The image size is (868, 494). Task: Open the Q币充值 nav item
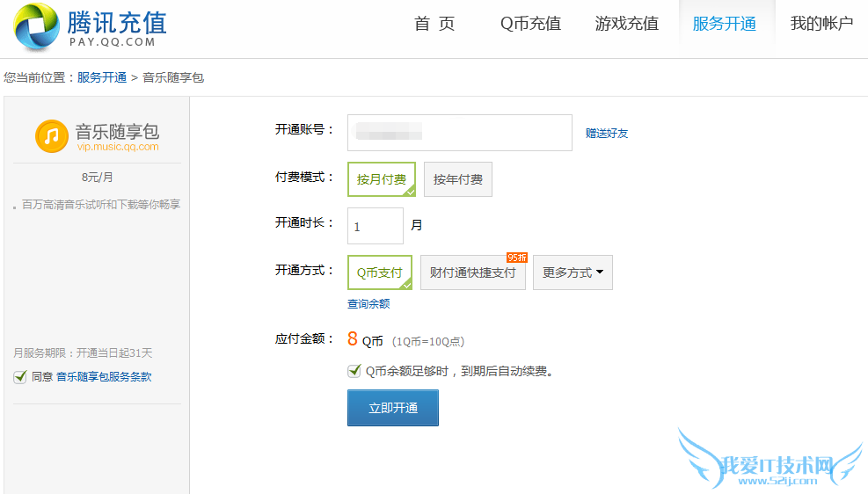(x=530, y=24)
